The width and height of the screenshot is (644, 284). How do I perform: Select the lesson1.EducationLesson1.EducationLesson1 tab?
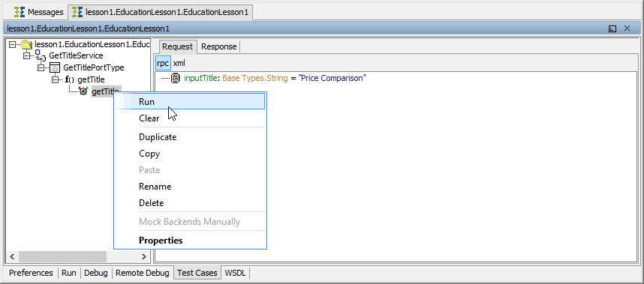point(161,12)
